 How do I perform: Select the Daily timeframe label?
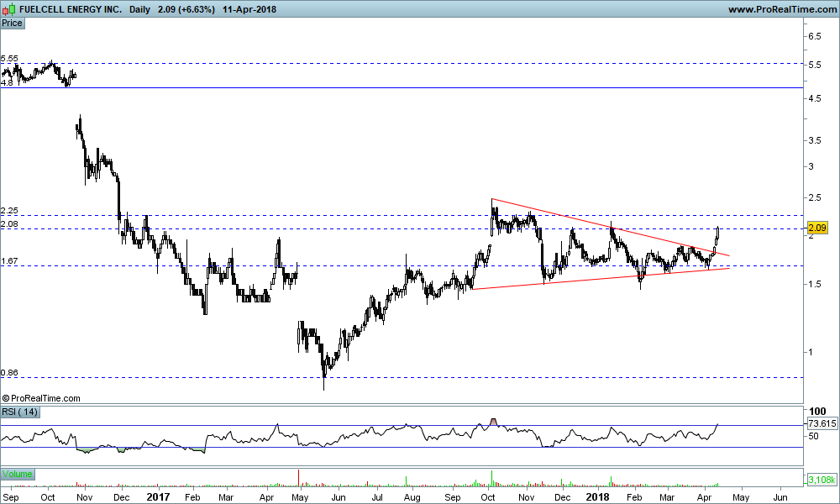pos(139,9)
